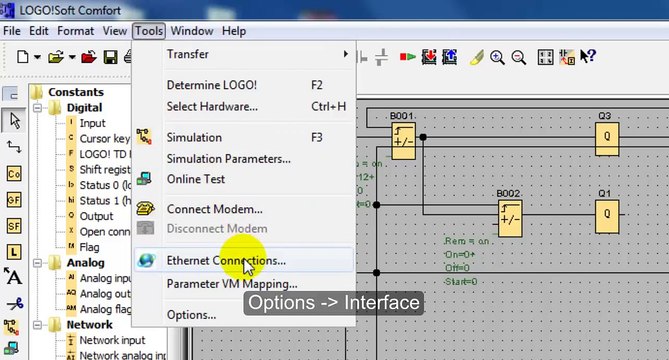Select the L data log tool
The height and width of the screenshot is (360, 669).
(x=14, y=252)
